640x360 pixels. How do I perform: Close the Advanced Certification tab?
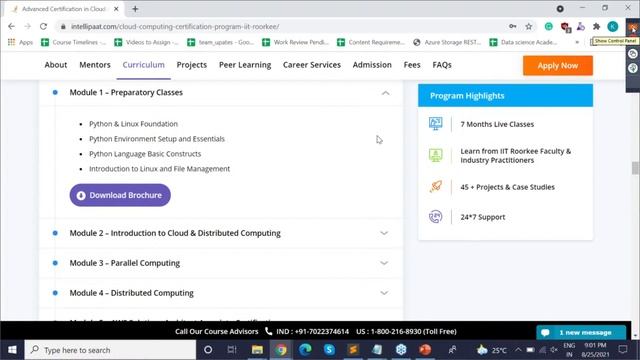point(116,9)
